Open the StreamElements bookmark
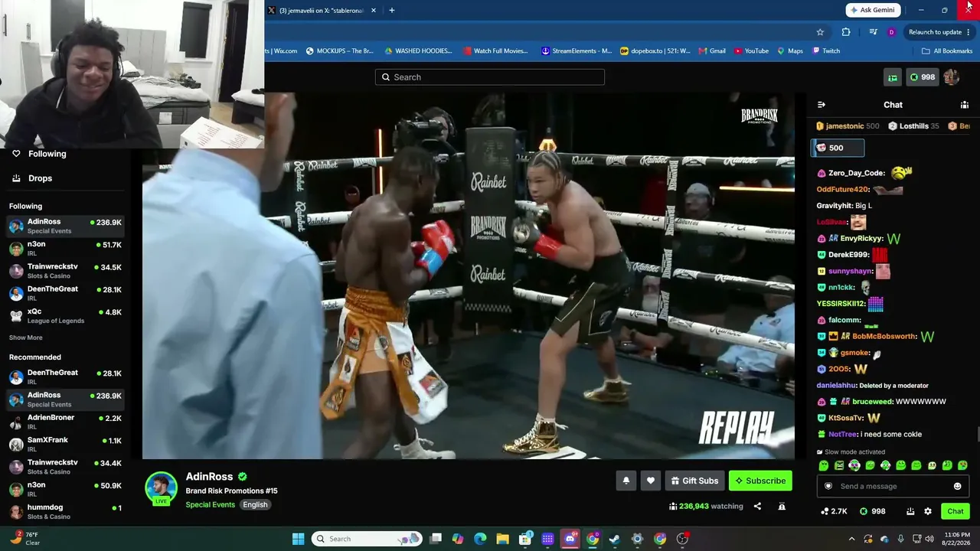Screen dimensions: 980x551 point(576,51)
